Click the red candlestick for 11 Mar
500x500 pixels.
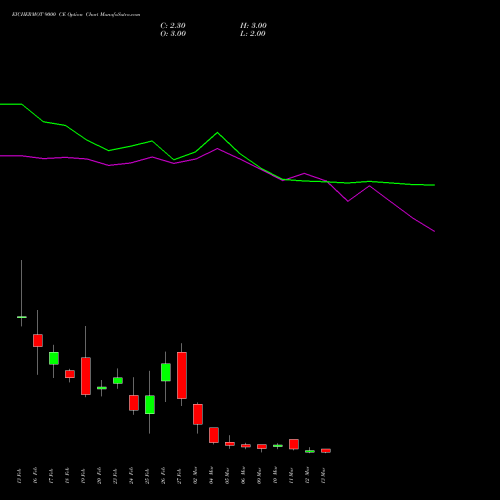coord(294,444)
